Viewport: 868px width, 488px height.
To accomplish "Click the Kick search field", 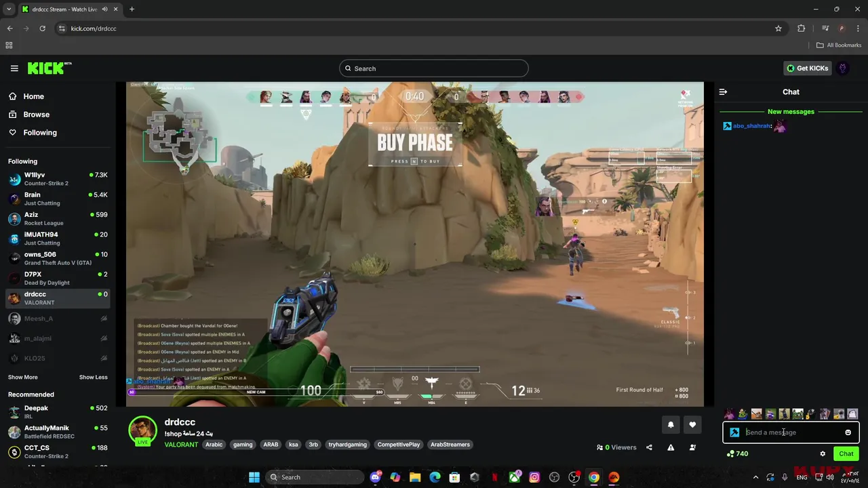I will [434, 68].
